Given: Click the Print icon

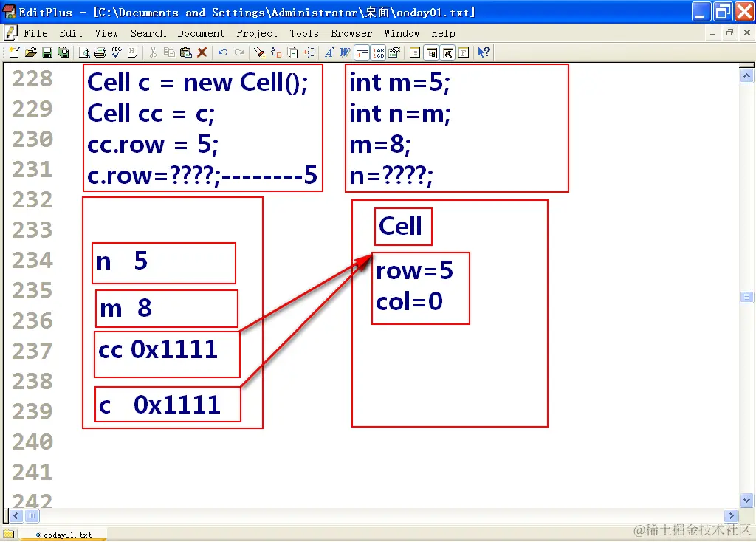Looking at the screenshot, I should click(100, 52).
